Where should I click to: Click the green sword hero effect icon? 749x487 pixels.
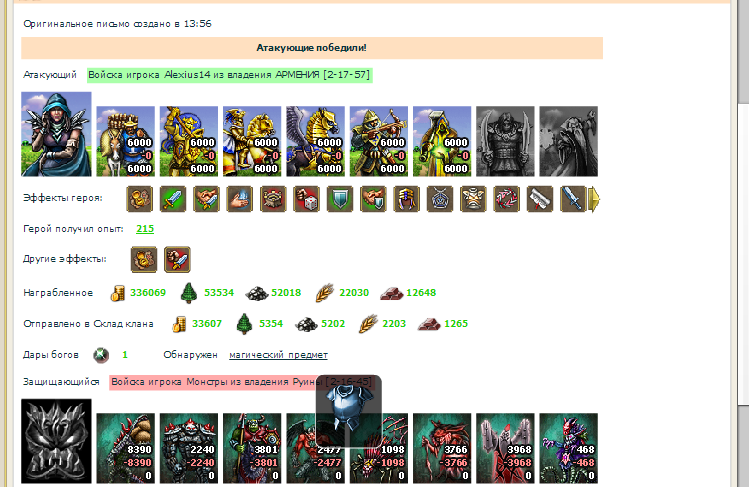[x=172, y=199]
